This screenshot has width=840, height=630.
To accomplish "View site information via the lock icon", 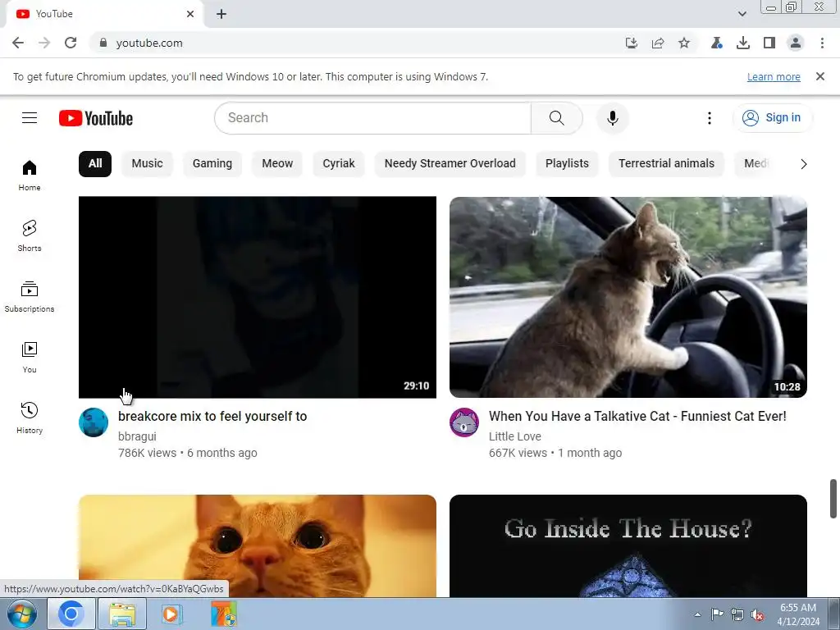I will pyautogui.click(x=103, y=43).
